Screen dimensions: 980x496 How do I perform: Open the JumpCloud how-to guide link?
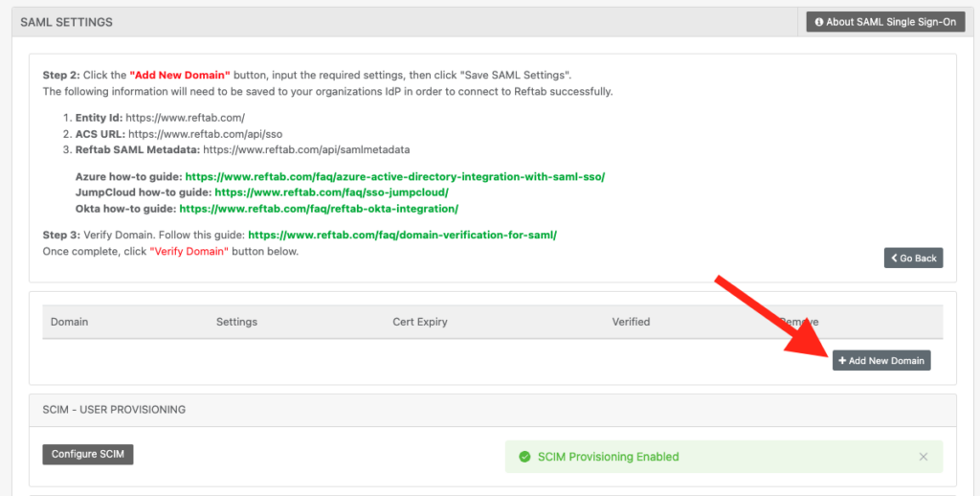tap(331, 192)
